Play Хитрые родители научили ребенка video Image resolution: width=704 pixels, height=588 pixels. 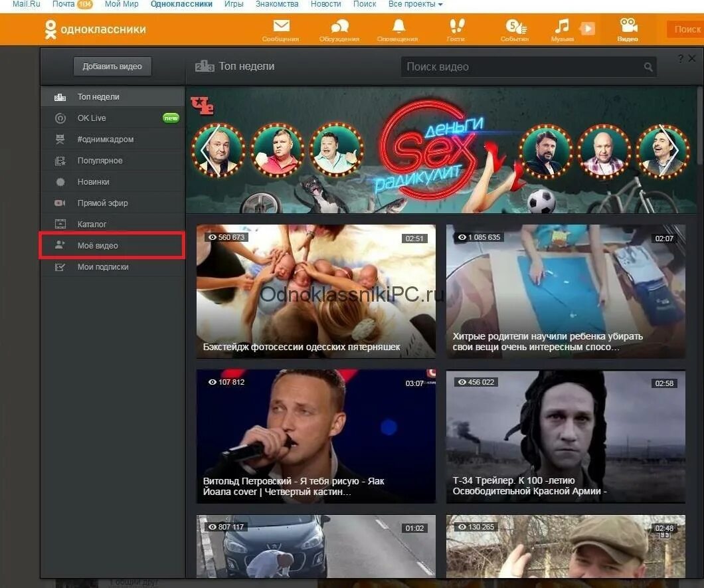pos(565,291)
